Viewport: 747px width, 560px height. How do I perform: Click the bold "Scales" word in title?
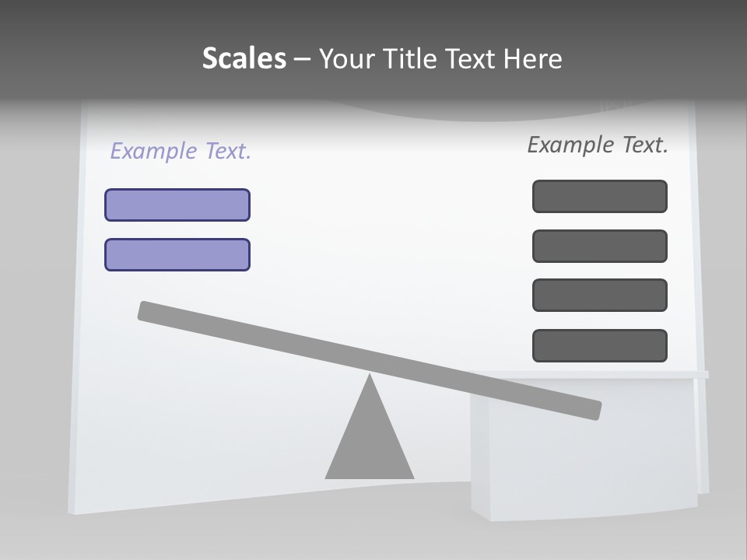tap(244, 58)
